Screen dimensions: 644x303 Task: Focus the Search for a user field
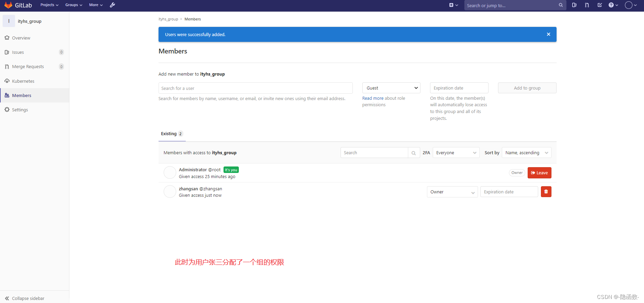[x=255, y=88]
